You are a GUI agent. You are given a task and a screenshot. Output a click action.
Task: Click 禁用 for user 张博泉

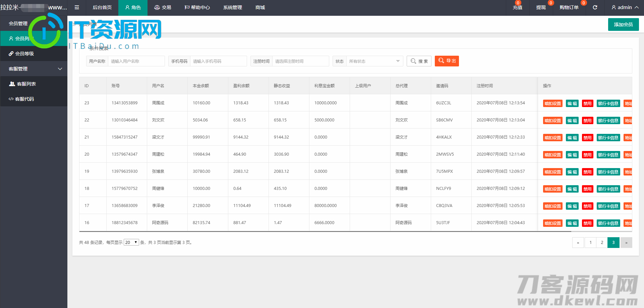click(x=587, y=172)
